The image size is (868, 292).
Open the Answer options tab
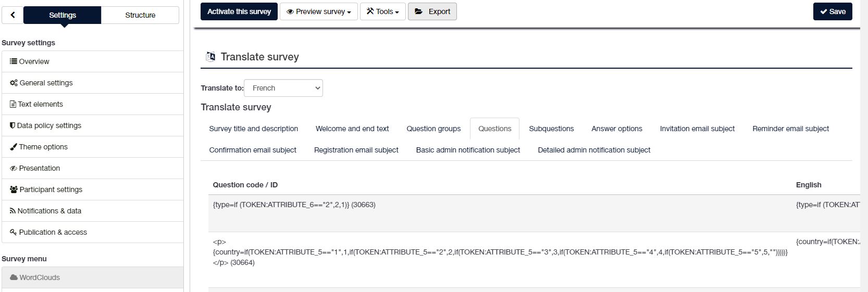pyautogui.click(x=616, y=129)
